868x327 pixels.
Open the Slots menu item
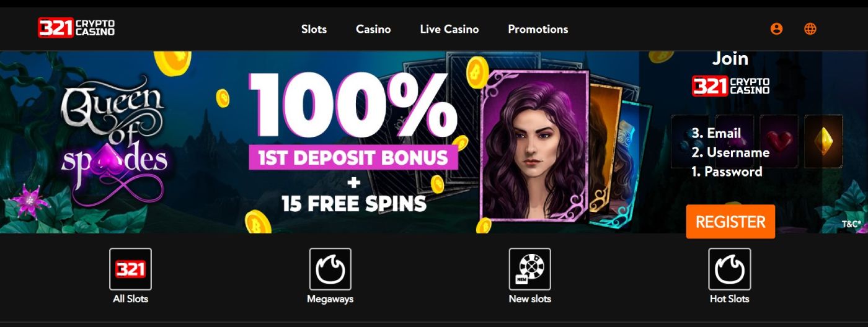coord(314,29)
